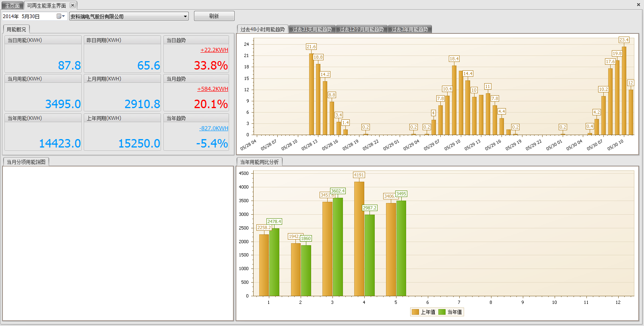Select the 当月分项用能饼图 panel tab
Viewport: 644px width, 326px height.
(x=26, y=162)
